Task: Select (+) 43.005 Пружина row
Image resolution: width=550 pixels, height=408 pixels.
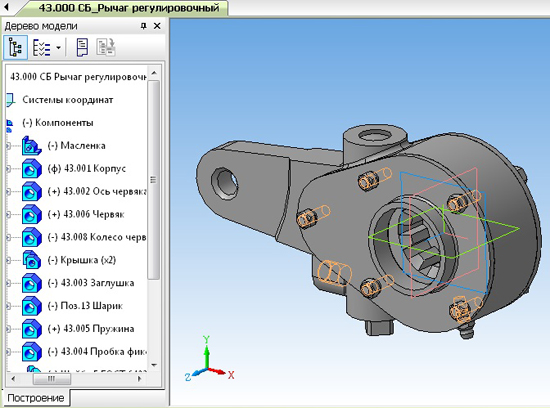Action: 90,329
